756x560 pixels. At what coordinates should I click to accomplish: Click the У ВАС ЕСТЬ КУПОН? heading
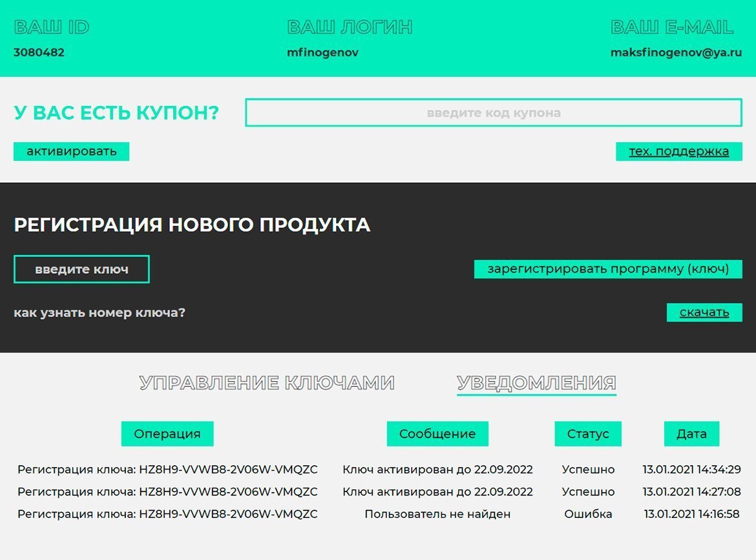click(x=116, y=113)
